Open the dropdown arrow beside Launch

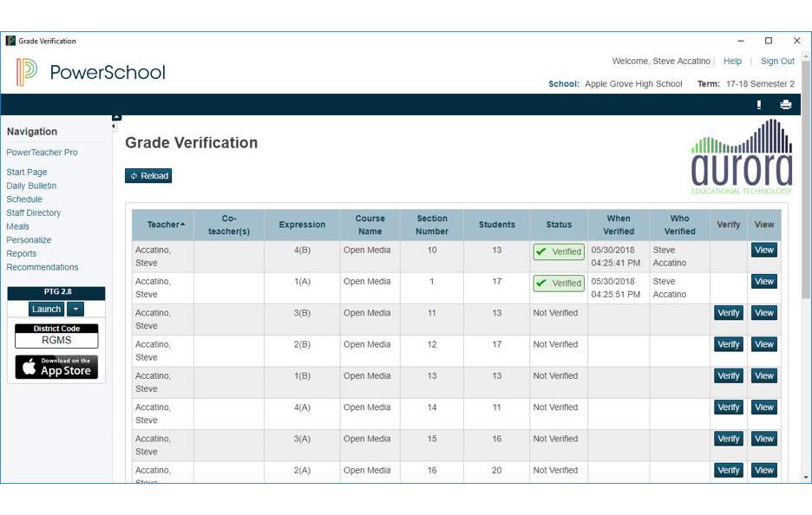pyautogui.click(x=75, y=310)
